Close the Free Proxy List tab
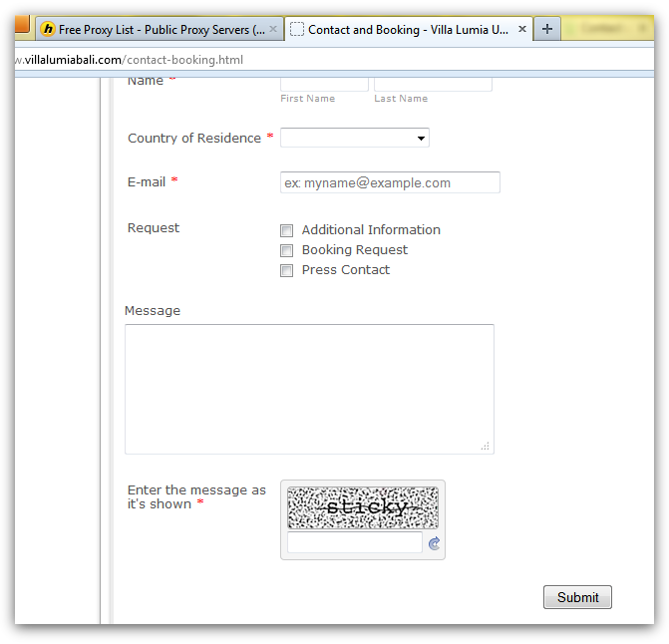 point(273,30)
